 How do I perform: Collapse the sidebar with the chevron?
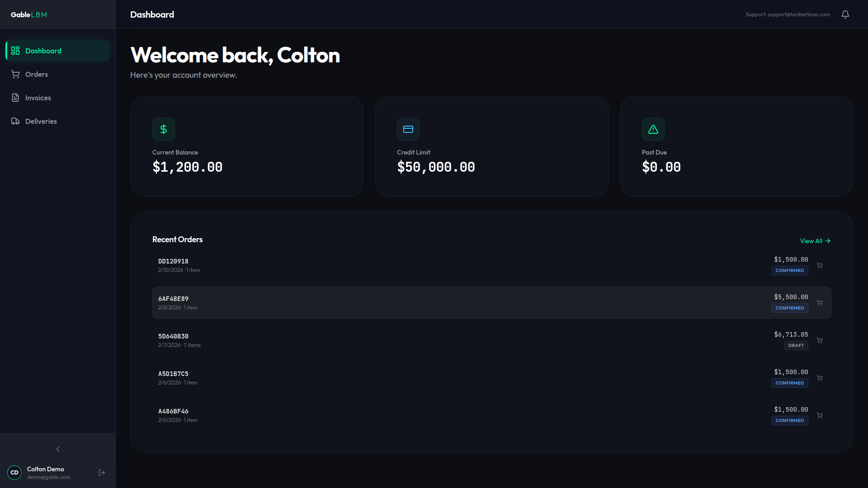(58, 449)
